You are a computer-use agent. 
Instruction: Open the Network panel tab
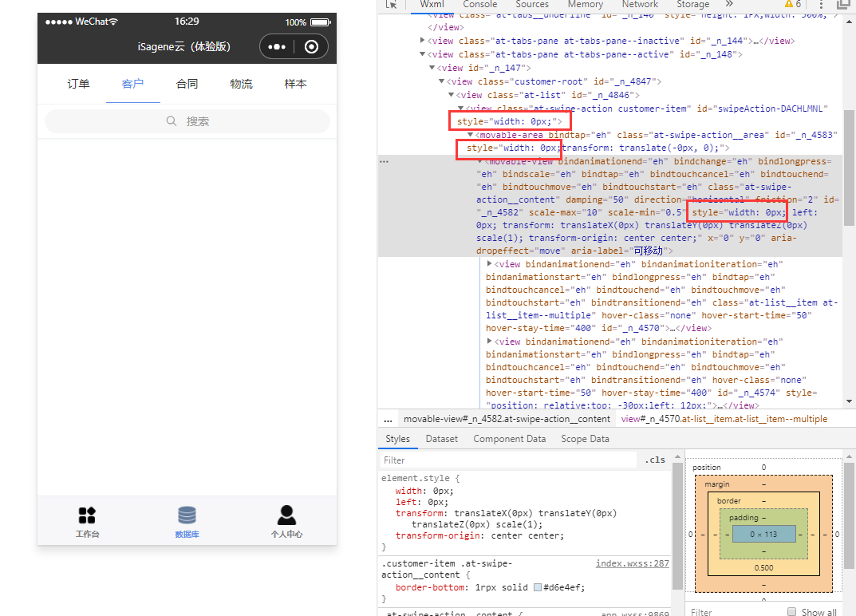[x=640, y=4]
